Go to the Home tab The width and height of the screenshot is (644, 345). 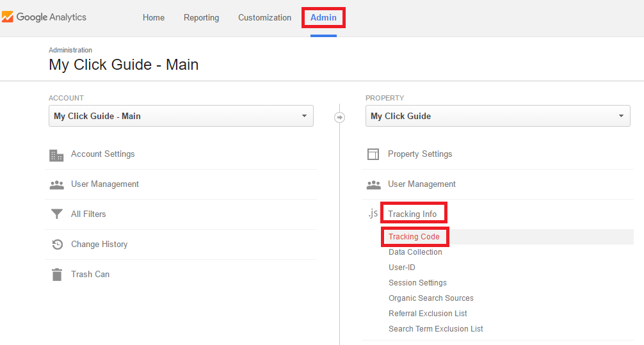(x=154, y=18)
